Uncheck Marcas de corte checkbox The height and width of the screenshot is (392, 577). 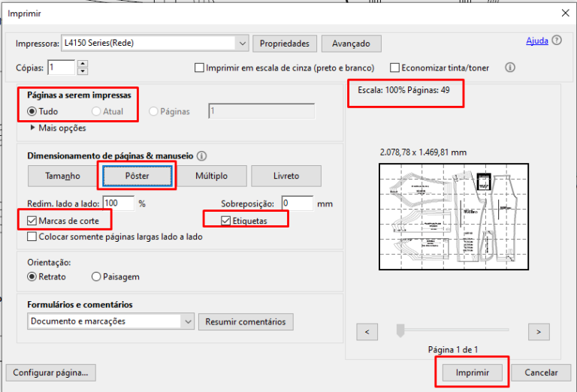32,221
